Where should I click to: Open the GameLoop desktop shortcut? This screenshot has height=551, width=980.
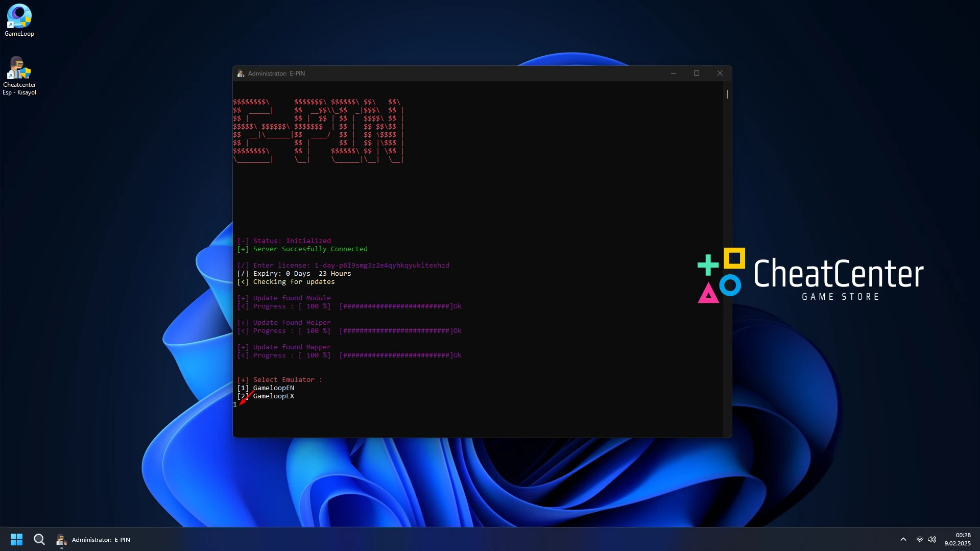pos(19,20)
